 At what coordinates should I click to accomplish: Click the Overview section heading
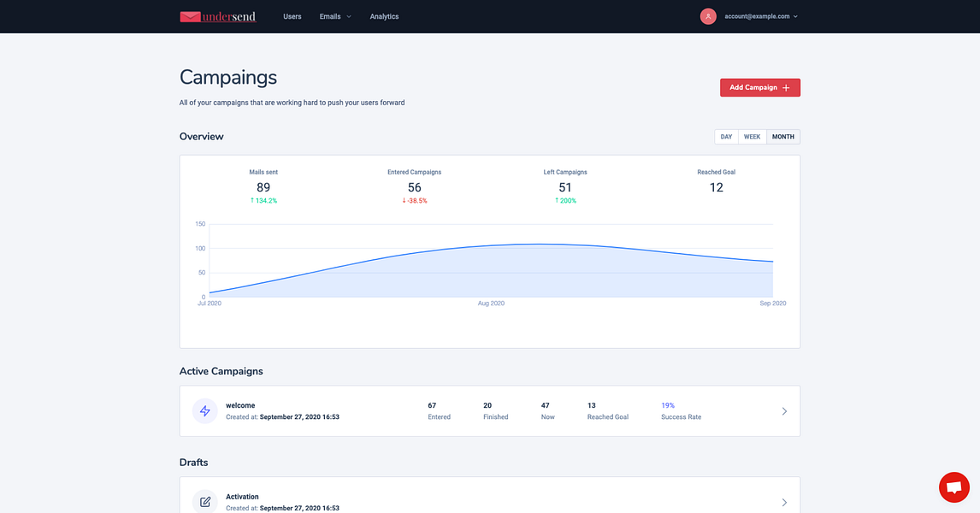coord(201,136)
